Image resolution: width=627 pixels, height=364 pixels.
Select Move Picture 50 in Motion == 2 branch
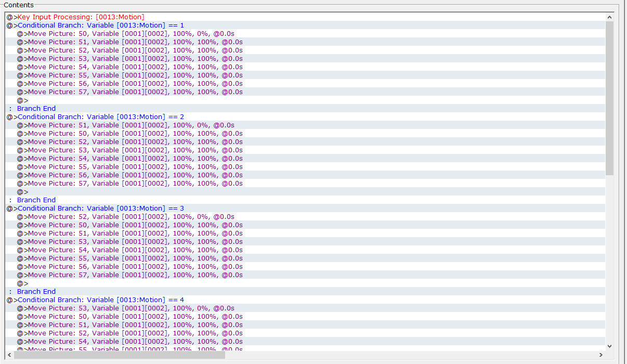point(306,134)
